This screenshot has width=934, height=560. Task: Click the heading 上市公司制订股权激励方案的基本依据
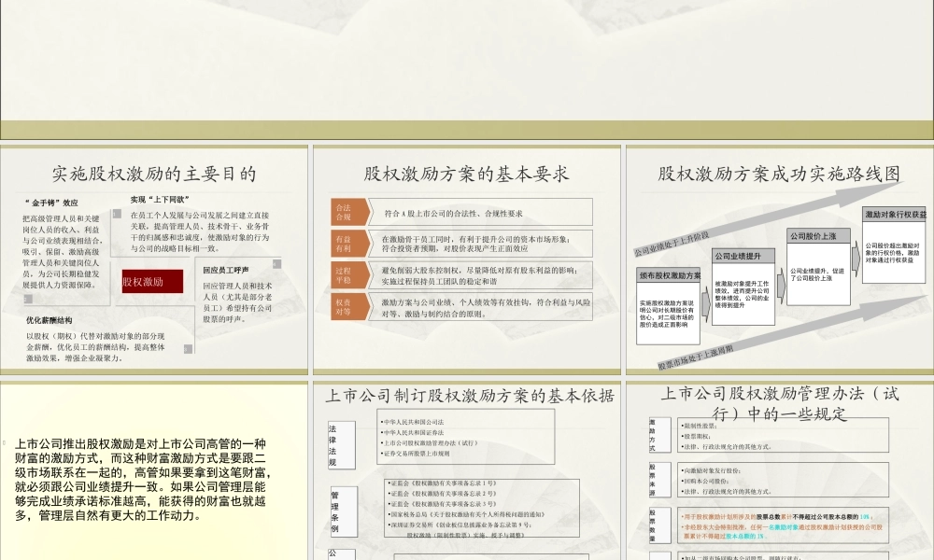(472, 396)
